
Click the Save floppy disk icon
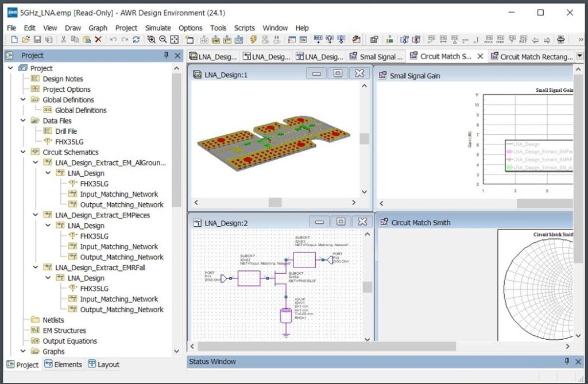point(37,40)
